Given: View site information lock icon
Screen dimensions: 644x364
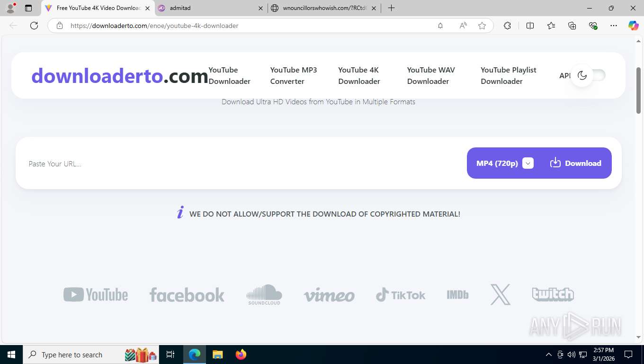Looking at the screenshot, I should click(60, 26).
